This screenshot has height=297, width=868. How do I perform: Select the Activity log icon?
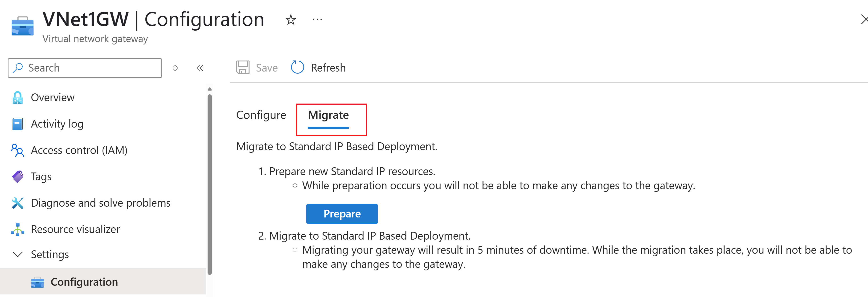click(17, 124)
